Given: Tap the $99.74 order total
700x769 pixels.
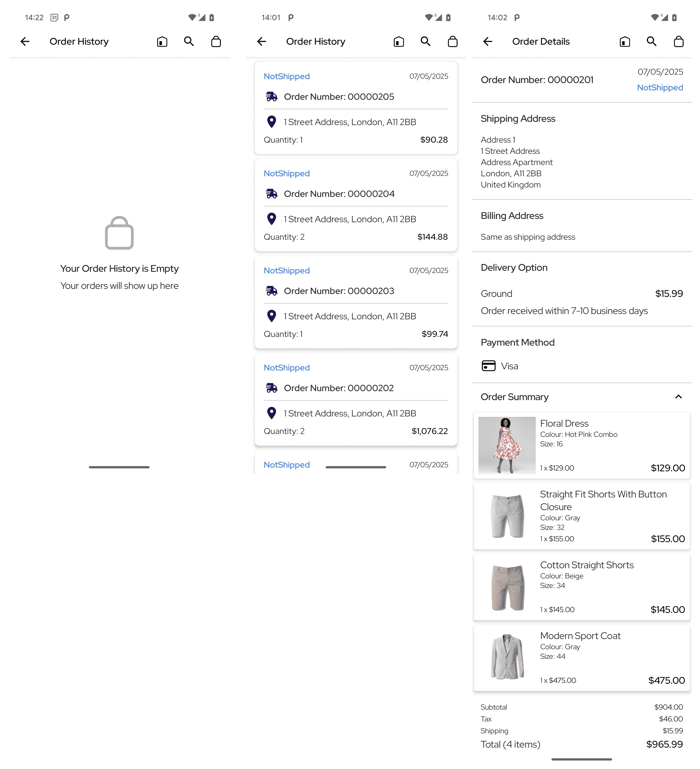Looking at the screenshot, I should pyautogui.click(x=435, y=334).
